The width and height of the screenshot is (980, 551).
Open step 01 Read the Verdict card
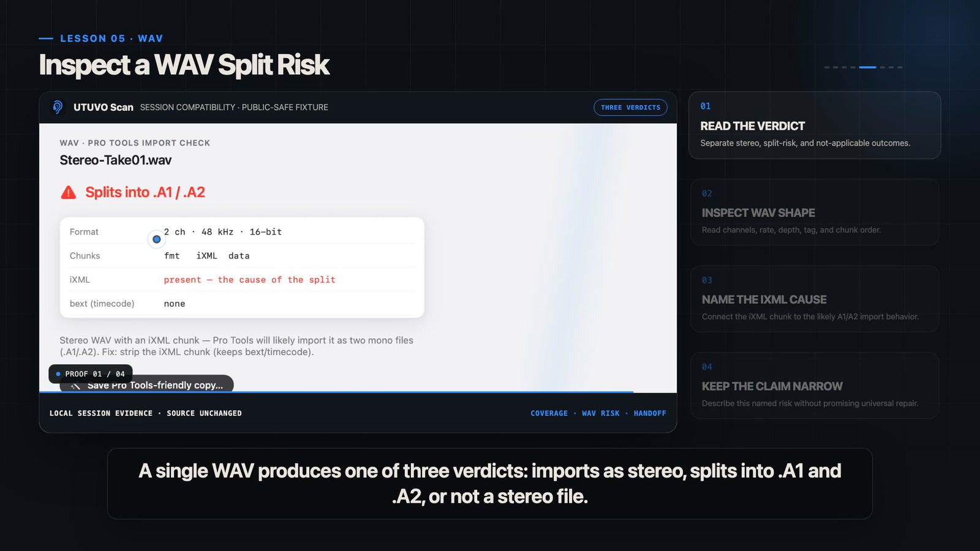click(815, 126)
